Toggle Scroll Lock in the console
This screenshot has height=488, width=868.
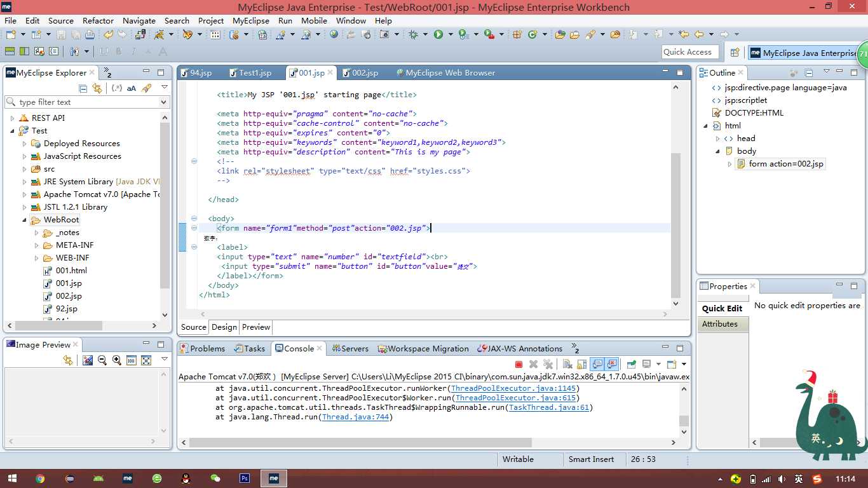582,364
